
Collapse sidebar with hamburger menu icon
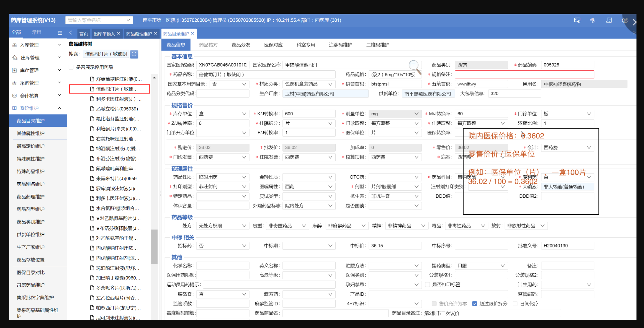click(60, 33)
